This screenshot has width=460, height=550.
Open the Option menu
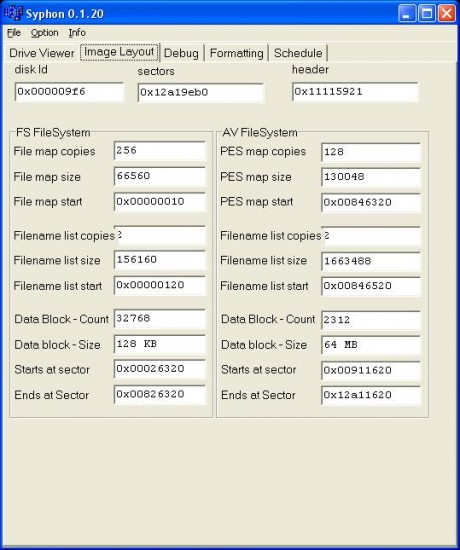(45, 33)
